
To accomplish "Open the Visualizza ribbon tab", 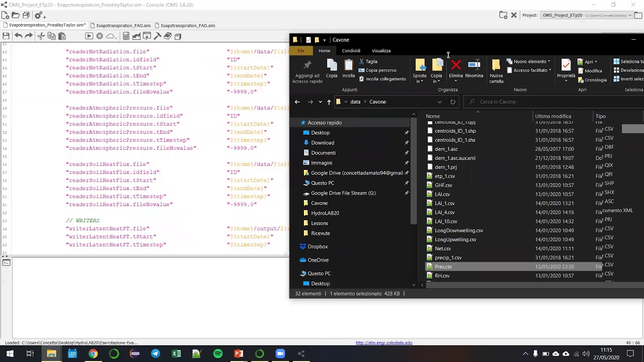I will click(x=381, y=51).
